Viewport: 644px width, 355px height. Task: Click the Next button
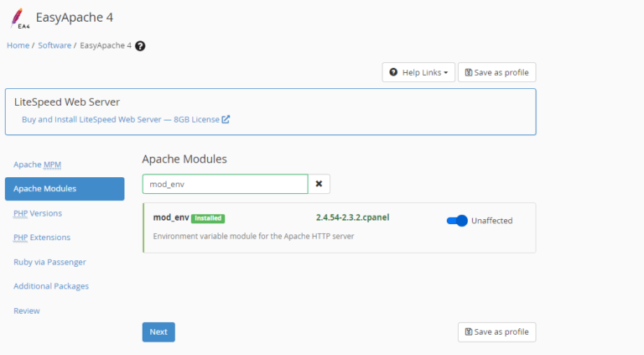pyautogui.click(x=158, y=332)
